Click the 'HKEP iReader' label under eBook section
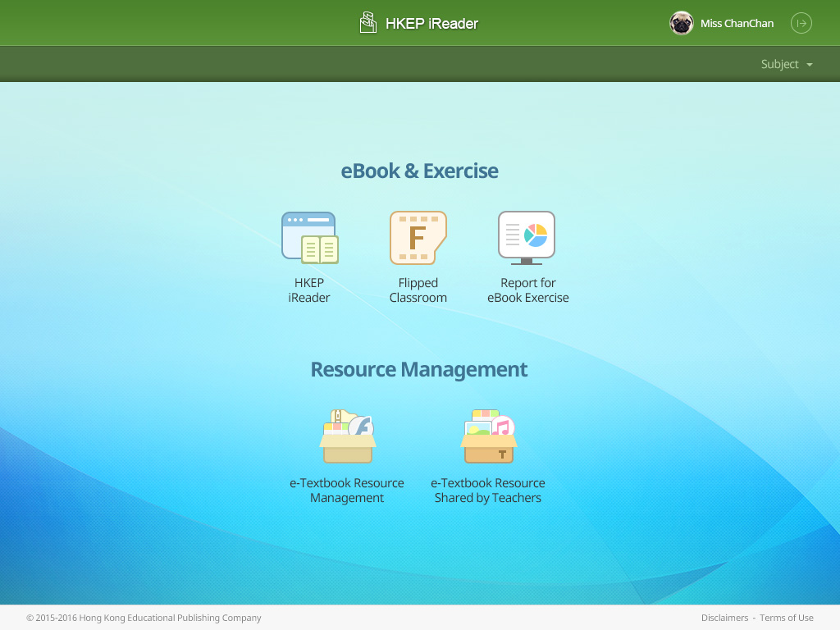The image size is (840, 630). pos(309,290)
